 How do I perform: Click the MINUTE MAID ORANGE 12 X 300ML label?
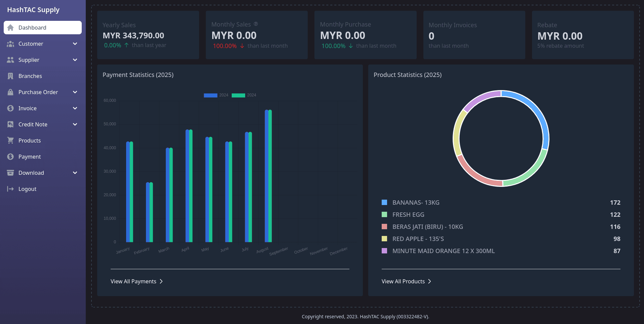[x=444, y=251]
